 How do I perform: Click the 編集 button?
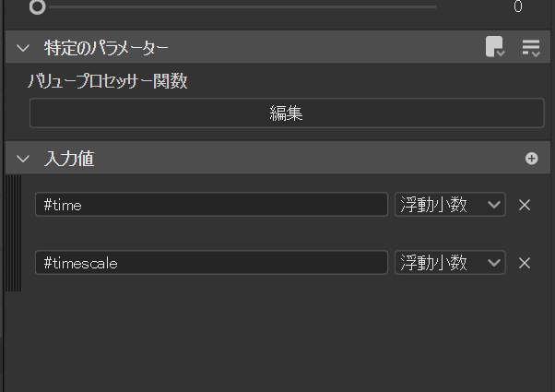tap(286, 113)
